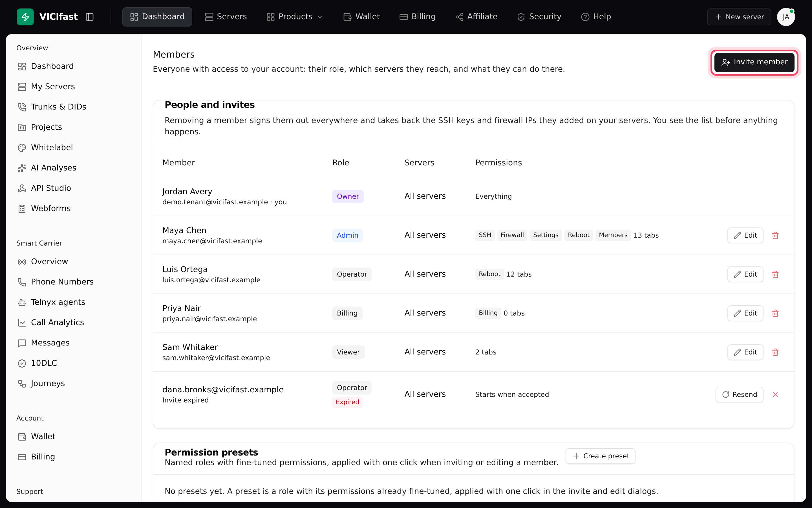Select Messages chat icon
Image resolution: width=812 pixels, height=508 pixels.
click(x=22, y=343)
